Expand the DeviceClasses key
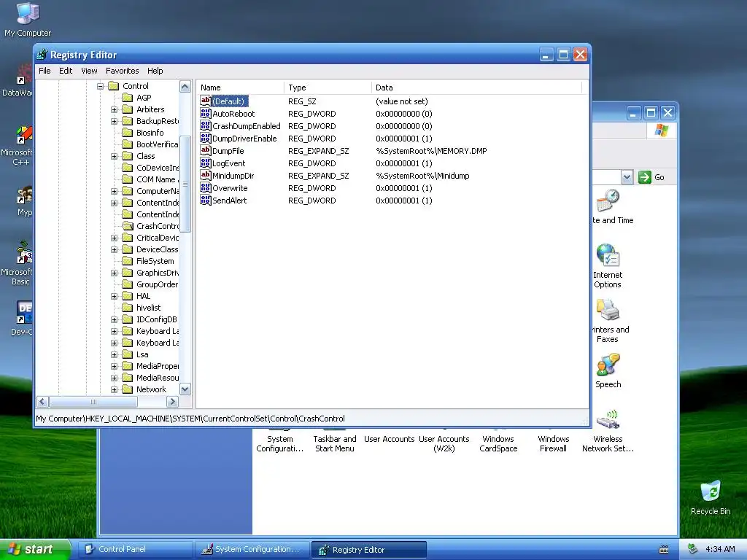Image resolution: width=747 pixels, height=560 pixels. 114,249
